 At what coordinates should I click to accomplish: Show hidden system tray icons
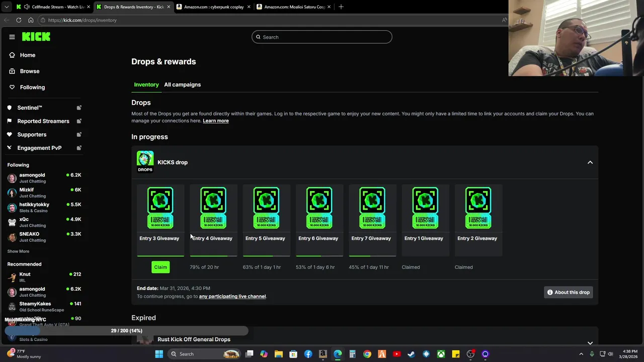coord(581,354)
